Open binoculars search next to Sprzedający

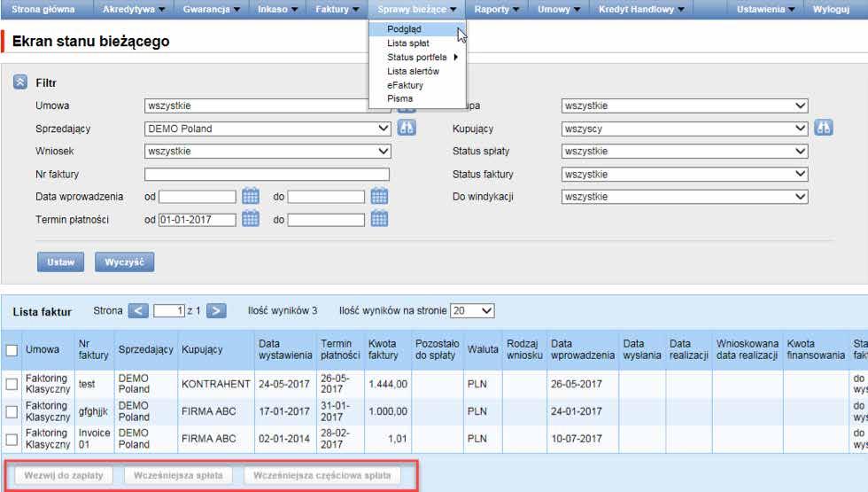tap(407, 128)
